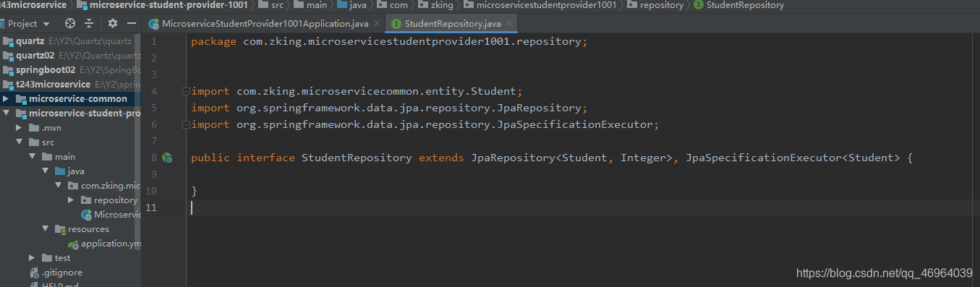Switch to MicroserviceStudentProvider1001Application.java tab
The height and width of the screenshot is (287, 980).
click(265, 24)
